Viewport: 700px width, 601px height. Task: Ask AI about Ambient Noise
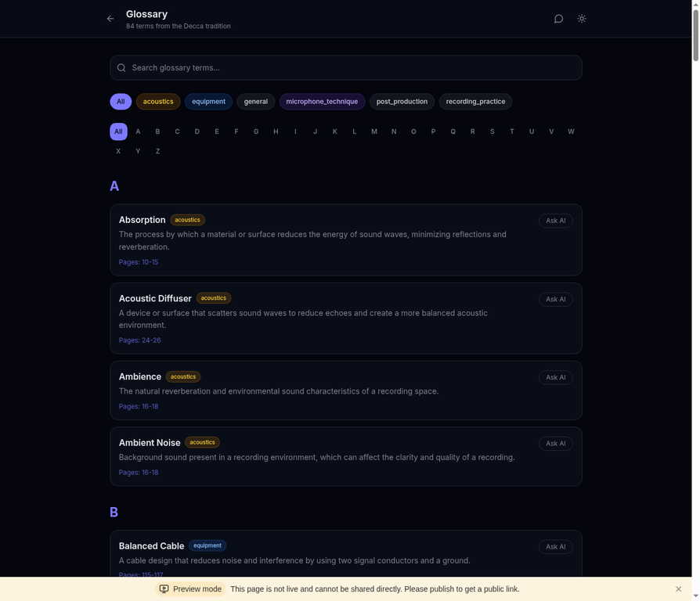click(555, 444)
